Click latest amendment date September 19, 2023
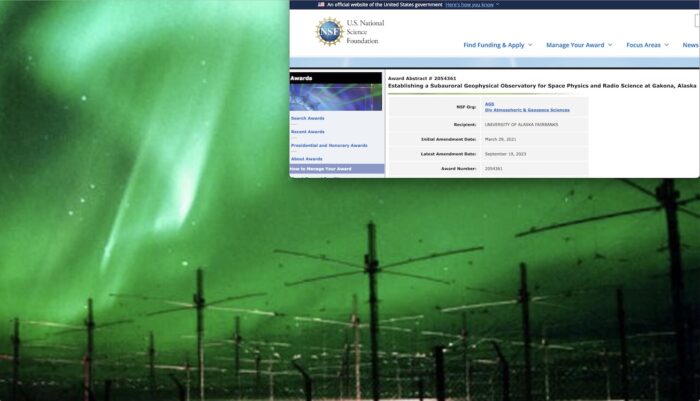This screenshot has height=401, width=700. pyautogui.click(x=505, y=154)
